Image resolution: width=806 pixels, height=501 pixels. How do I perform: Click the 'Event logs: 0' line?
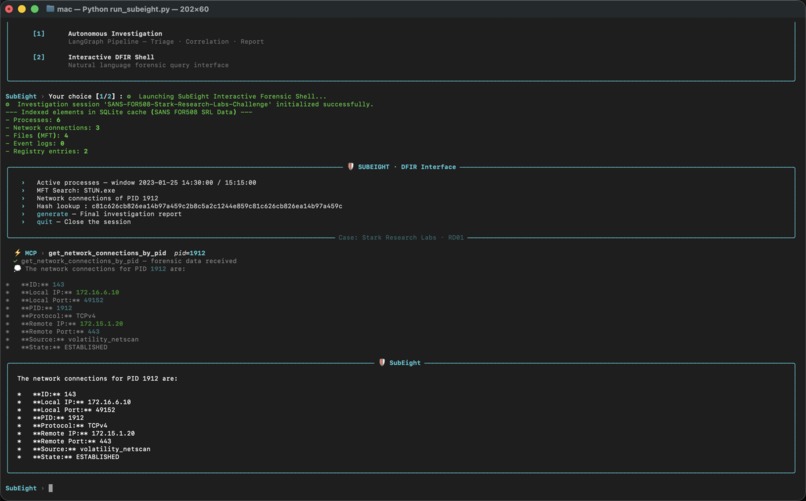[35, 143]
